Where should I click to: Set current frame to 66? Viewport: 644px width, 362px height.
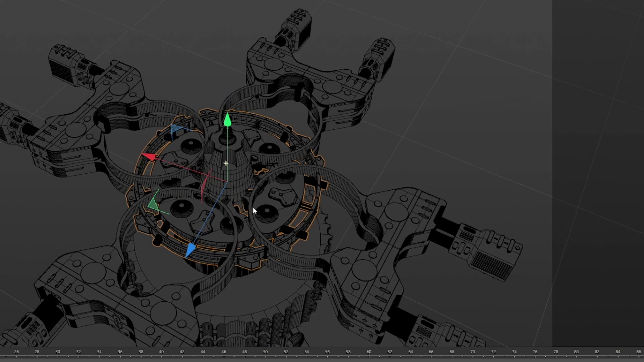tap(431, 352)
